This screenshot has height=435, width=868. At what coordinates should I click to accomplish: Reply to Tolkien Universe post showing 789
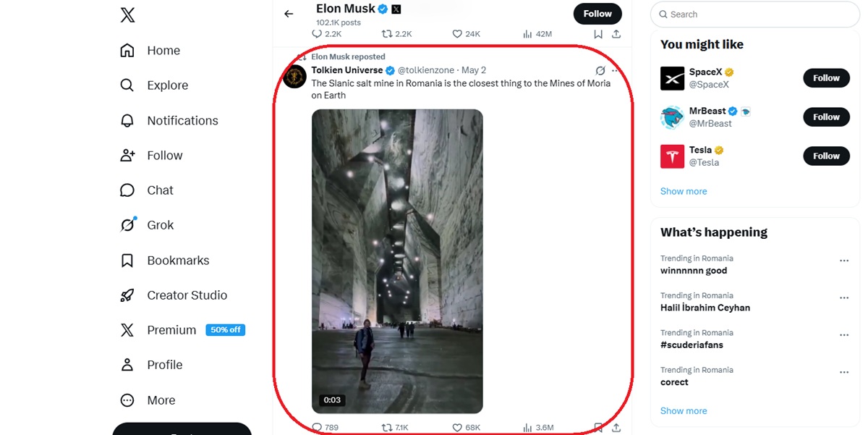(x=325, y=427)
